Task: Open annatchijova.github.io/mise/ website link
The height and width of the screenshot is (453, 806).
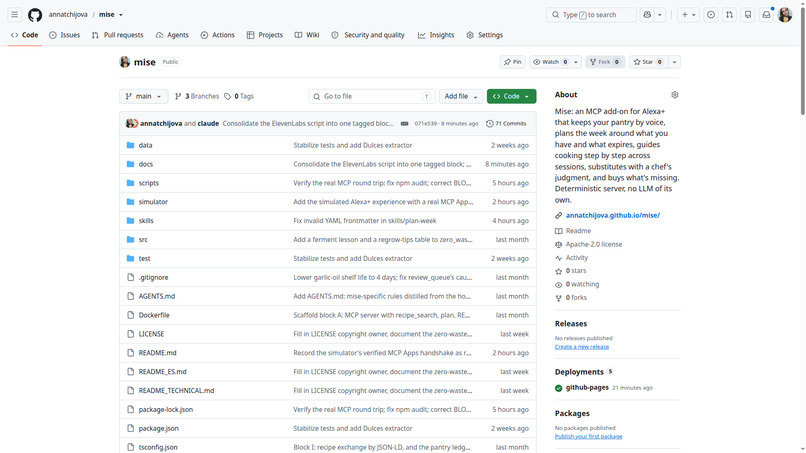Action: 613,215
